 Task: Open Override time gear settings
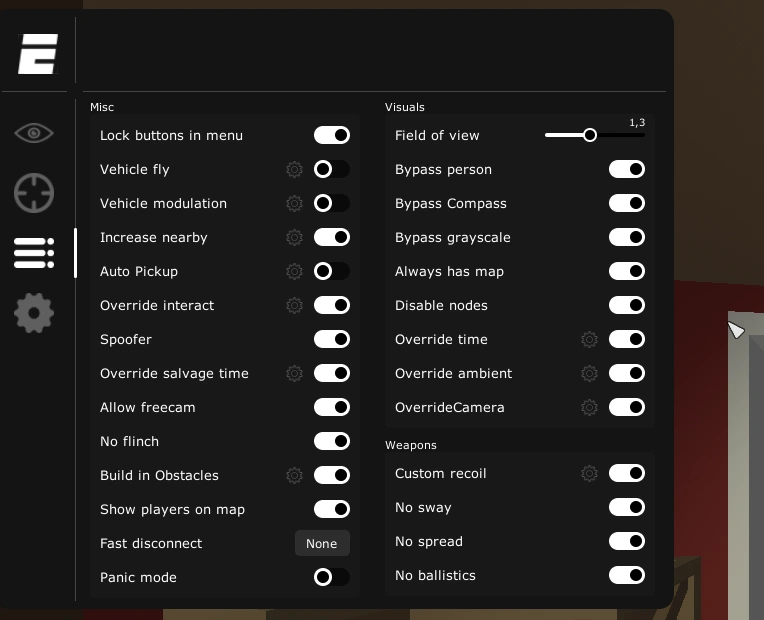pyautogui.click(x=590, y=339)
